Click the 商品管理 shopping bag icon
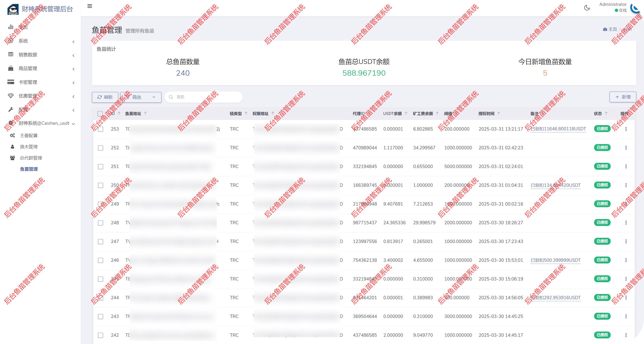The width and height of the screenshot is (644, 344). (11, 68)
